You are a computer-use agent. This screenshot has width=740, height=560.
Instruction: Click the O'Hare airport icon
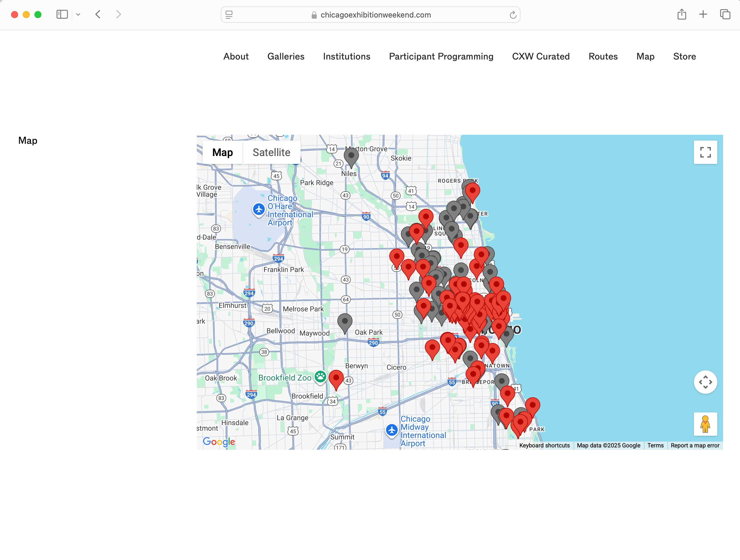(259, 209)
